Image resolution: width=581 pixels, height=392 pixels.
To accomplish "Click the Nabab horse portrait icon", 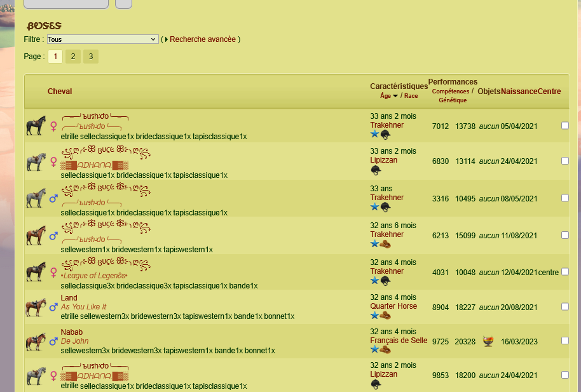I will (36, 342).
